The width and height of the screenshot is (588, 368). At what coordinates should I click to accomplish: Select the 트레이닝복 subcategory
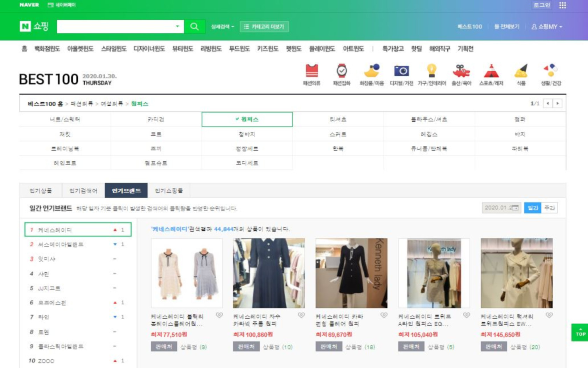click(65, 149)
